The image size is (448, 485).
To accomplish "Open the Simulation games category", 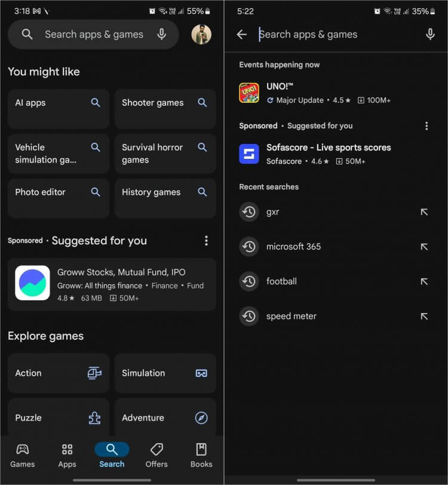I will tap(165, 373).
